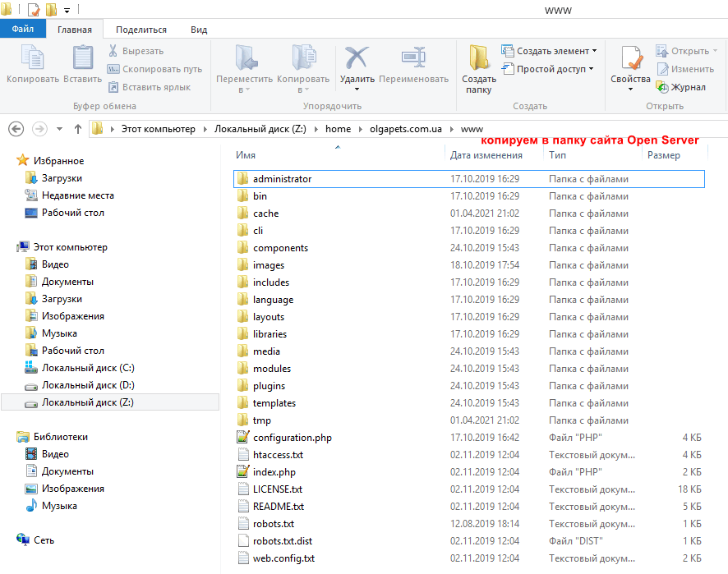Image resolution: width=728 pixels, height=574 pixels.
Task: Click the Создать папку icon
Action: tap(479, 57)
